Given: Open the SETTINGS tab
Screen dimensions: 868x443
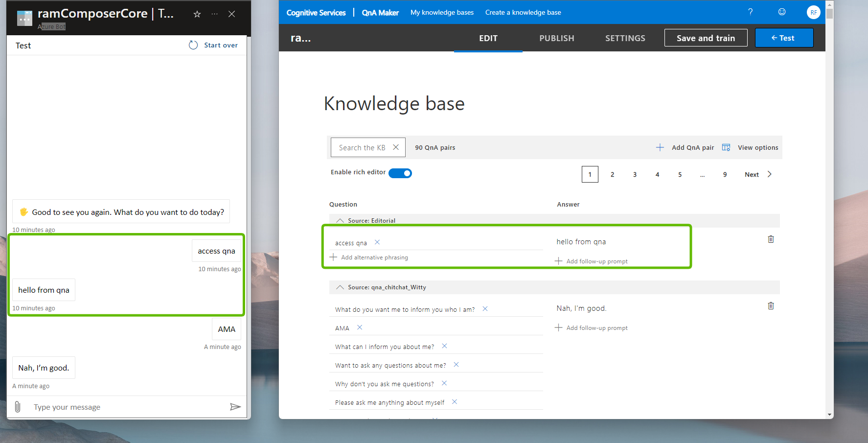Looking at the screenshot, I should click(x=625, y=38).
